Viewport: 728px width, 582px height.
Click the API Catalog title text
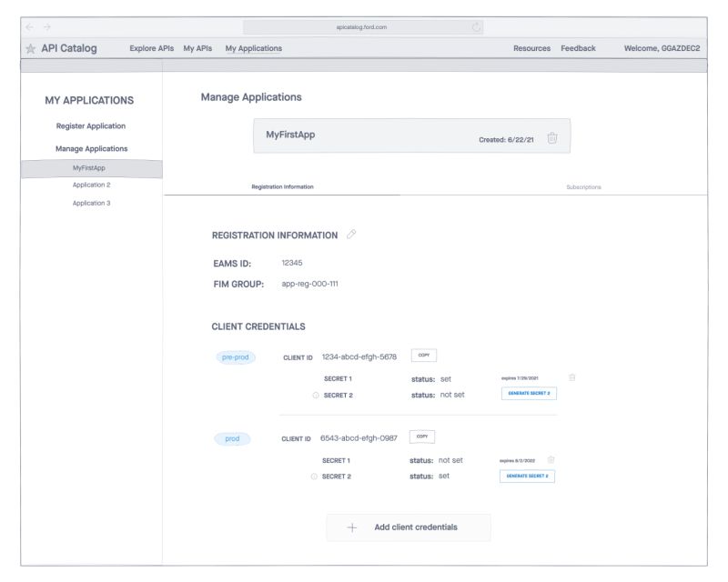point(69,48)
